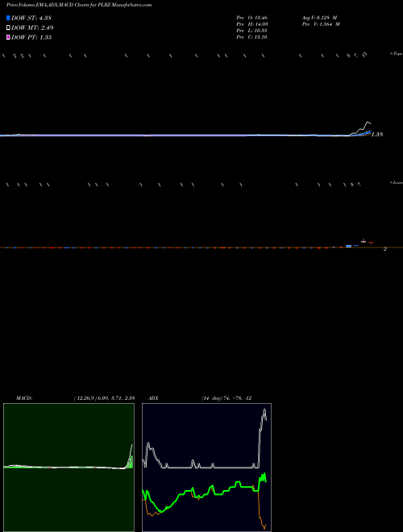This screenshot has height=532, width=403.
Task: Click the 'Pre C: 13.10' value
Action: [252, 37]
